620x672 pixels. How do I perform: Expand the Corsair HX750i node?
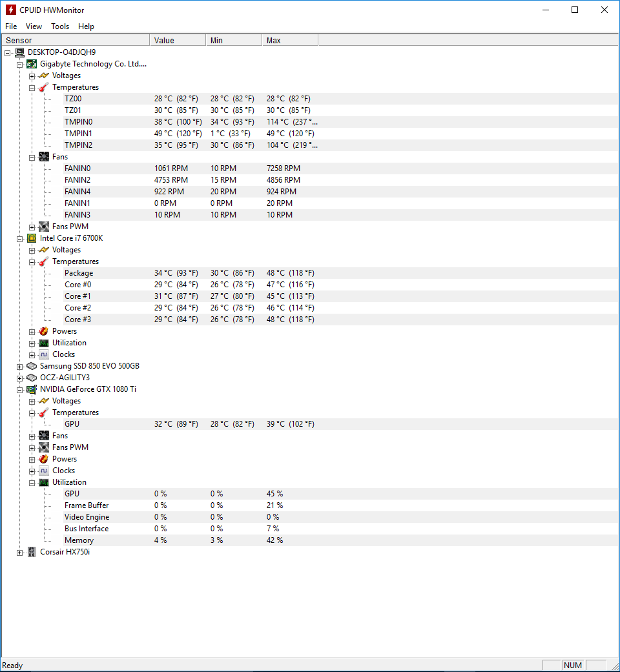pyautogui.click(x=20, y=553)
